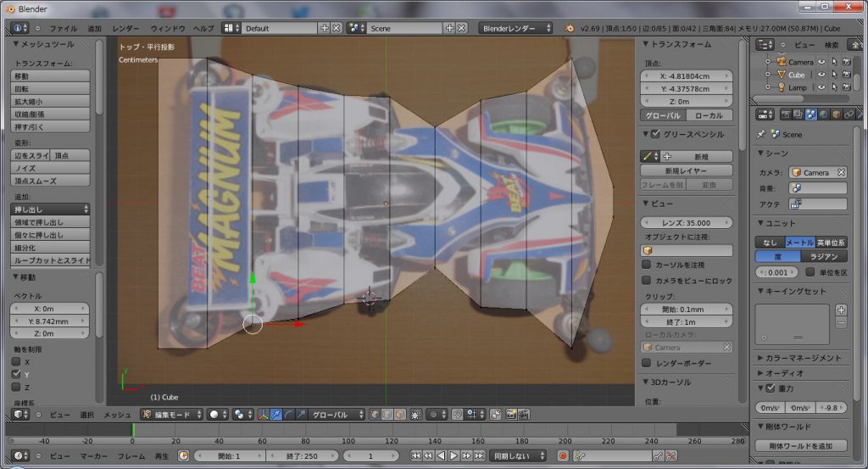868x469 pixels.
Task: Open the pivot point selector icon
Action: pos(242,414)
